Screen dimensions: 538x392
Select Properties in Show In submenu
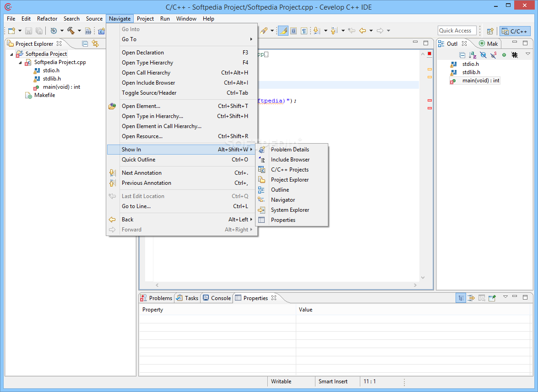click(292, 220)
